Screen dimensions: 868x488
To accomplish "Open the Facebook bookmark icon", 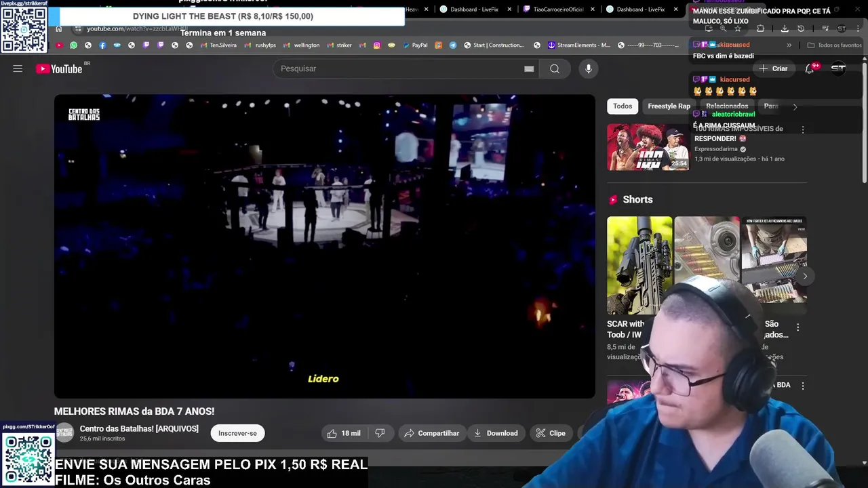I will (102, 45).
